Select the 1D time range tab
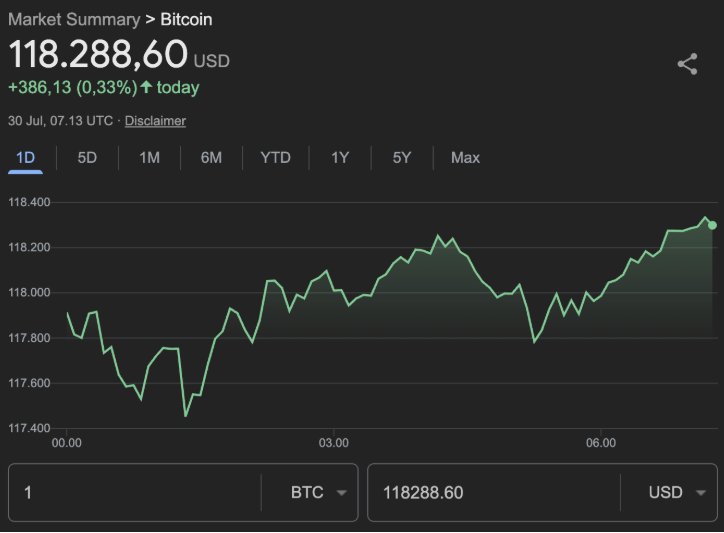724x533 pixels. pyautogui.click(x=25, y=158)
